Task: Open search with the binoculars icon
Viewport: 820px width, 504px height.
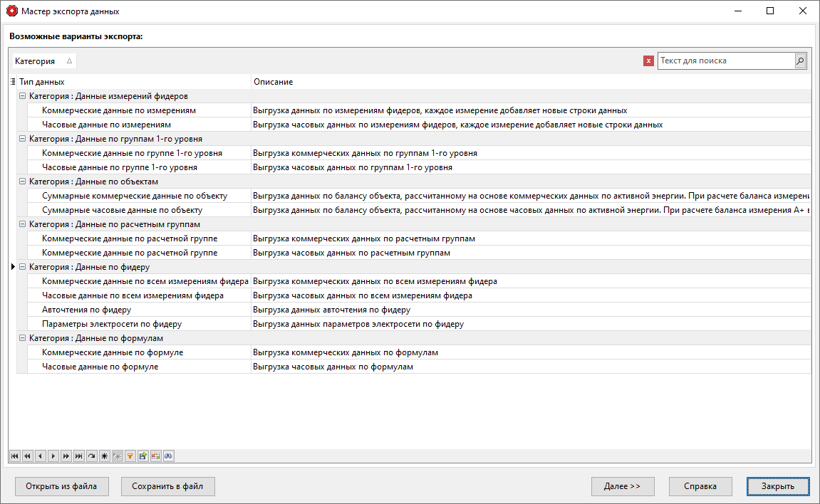Action: [169, 456]
